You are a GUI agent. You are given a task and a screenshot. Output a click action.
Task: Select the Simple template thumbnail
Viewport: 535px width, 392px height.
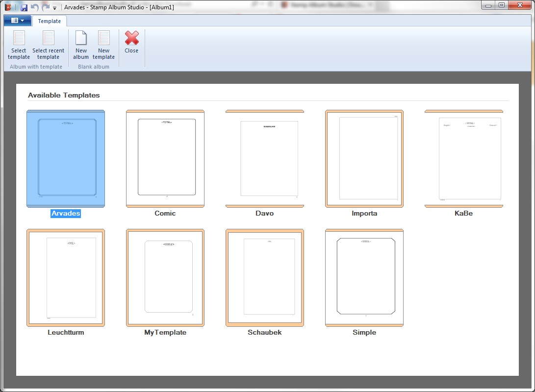point(364,278)
